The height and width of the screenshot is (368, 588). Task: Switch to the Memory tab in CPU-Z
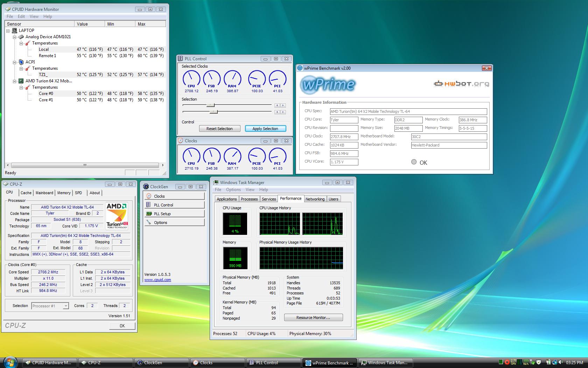[x=64, y=193]
